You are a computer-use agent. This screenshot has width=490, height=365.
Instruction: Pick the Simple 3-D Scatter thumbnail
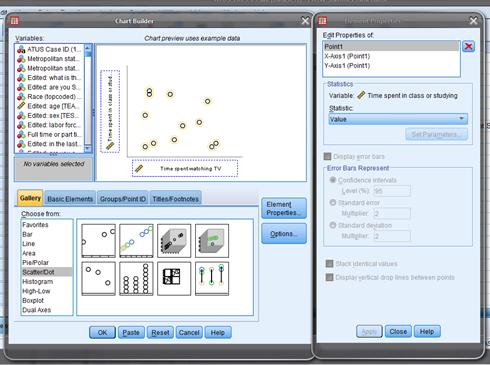click(x=174, y=241)
